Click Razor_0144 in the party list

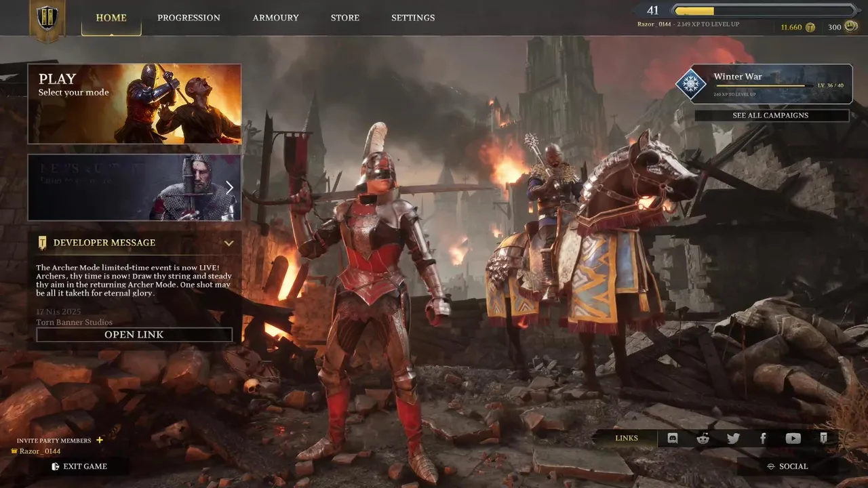click(40, 451)
